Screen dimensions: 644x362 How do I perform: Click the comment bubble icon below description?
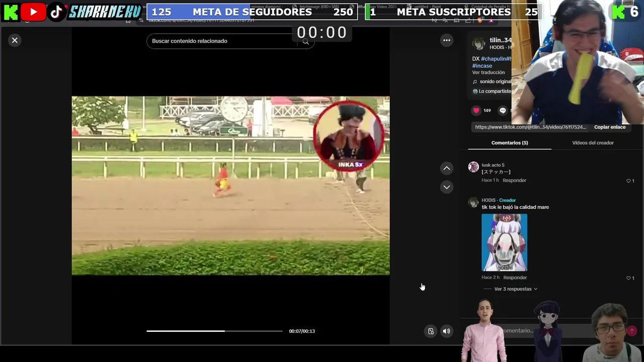(x=503, y=111)
